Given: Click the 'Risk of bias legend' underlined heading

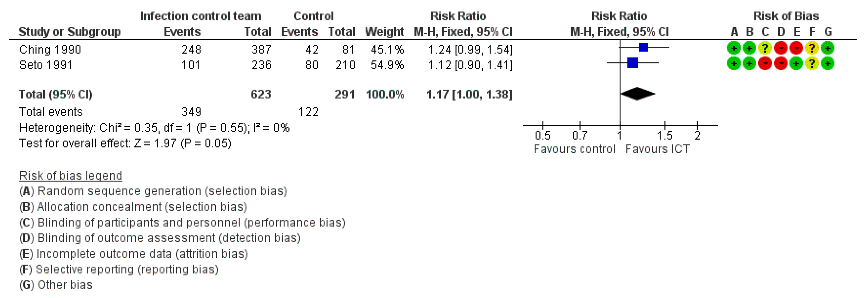Looking at the screenshot, I should click(x=70, y=175).
